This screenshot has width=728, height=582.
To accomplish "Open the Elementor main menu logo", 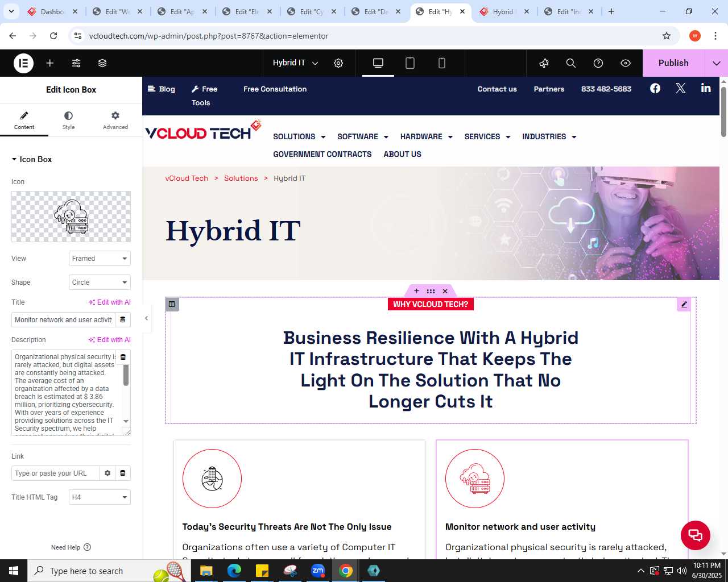I will [23, 63].
